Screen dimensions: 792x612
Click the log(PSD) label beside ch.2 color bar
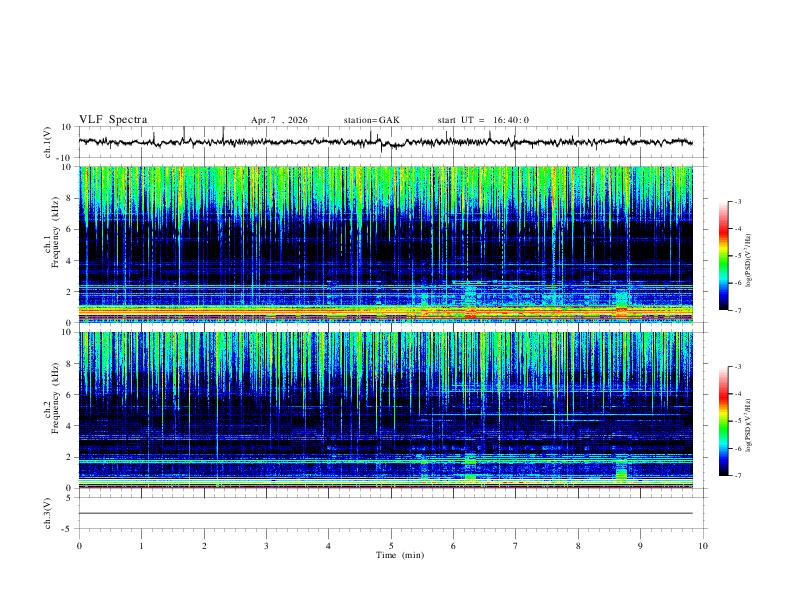click(x=748, y=425)
